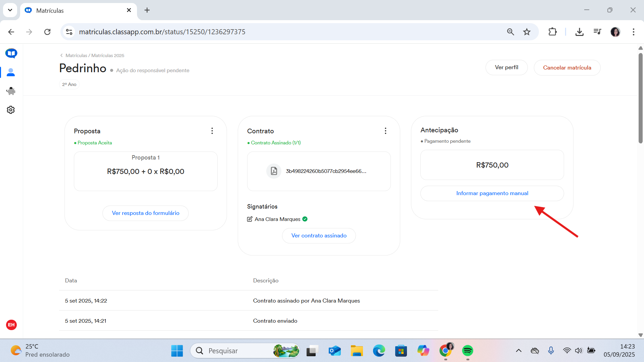Click the Descrição column header

point(266,281)
